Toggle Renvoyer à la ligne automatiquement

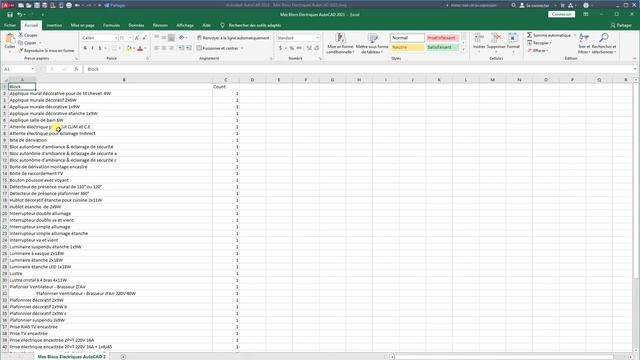click(x=233, y=38)
